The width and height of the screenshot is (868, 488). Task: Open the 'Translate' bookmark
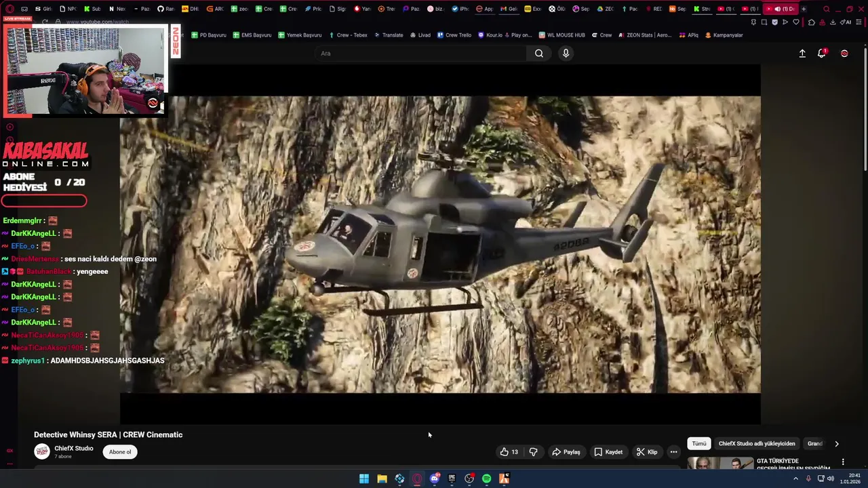pyautogui.click(x=388, y=35)
